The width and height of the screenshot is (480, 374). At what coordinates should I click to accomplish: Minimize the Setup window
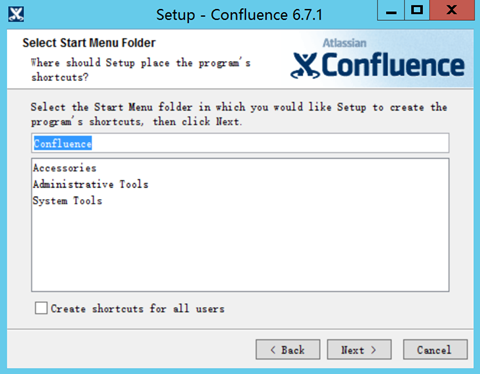(391, 10)
